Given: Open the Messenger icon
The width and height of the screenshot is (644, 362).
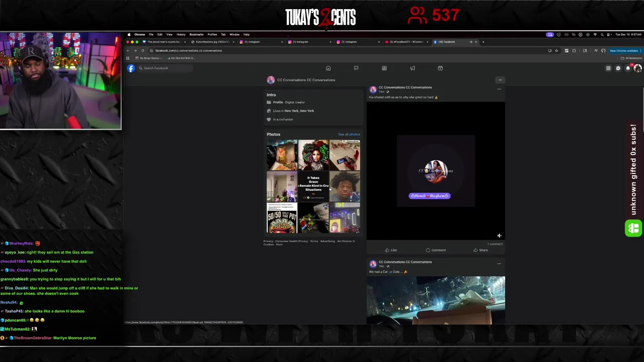Looking at the screenshot, I should pos(618,68).
